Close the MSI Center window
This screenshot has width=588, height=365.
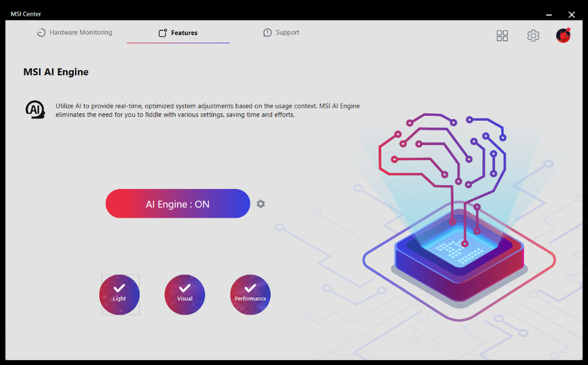pos(572,14)
